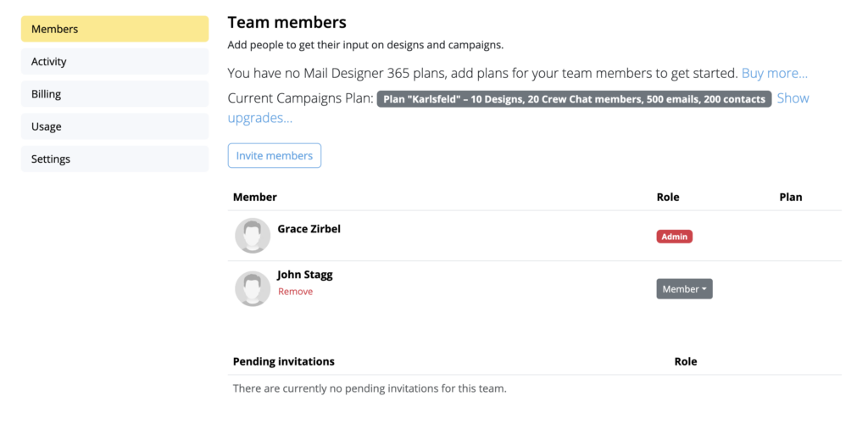Image resolution: width=868 pixels, height=424 pixels.
Task: Click the Plan column header
Action: tap(791, 197)
